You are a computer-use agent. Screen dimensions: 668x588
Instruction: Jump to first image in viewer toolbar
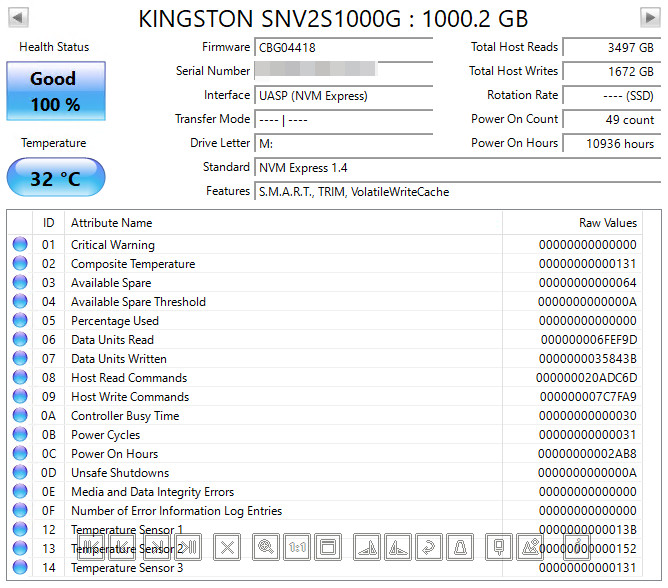91,547
